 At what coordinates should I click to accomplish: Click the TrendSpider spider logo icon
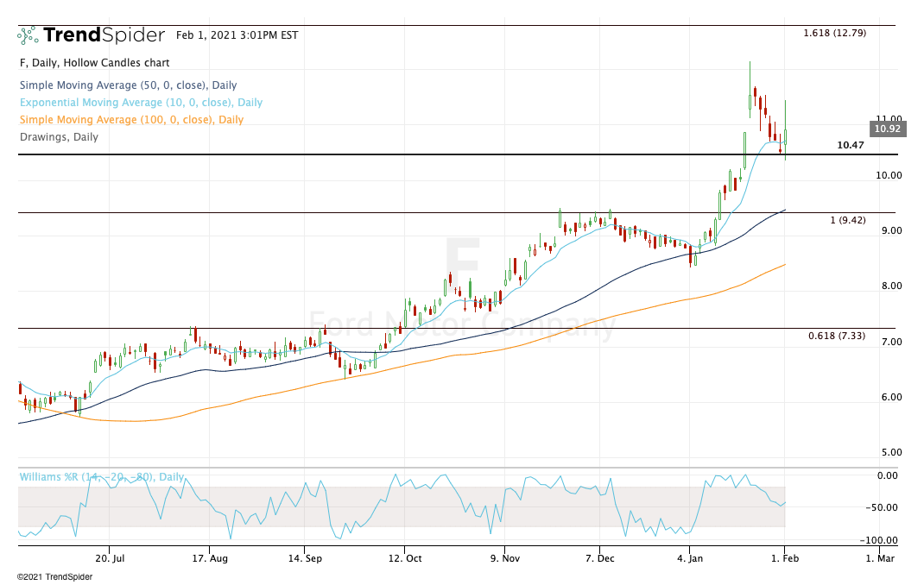click(x=28, y=35)
